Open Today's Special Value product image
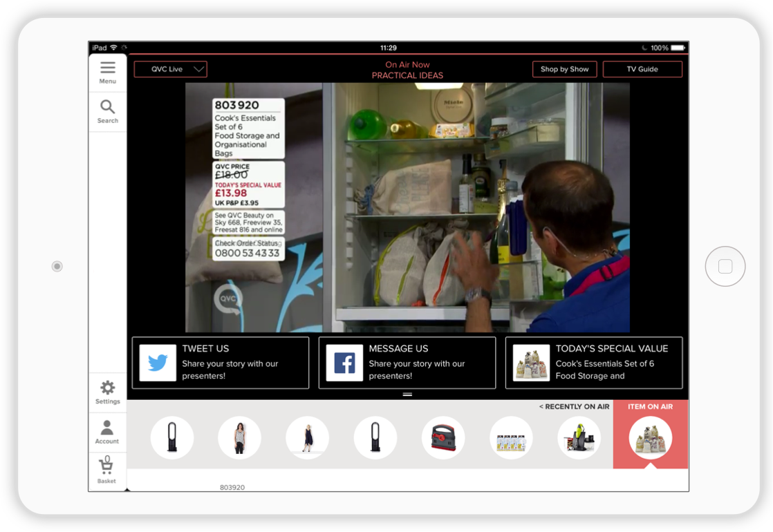 click(x=531, y=363)
